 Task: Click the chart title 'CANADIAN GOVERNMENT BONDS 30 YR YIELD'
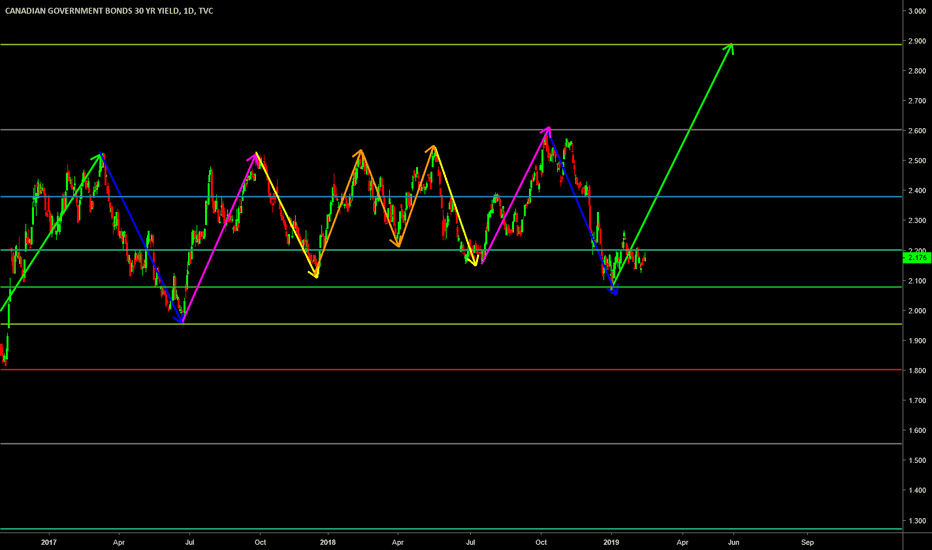[92, 11]
